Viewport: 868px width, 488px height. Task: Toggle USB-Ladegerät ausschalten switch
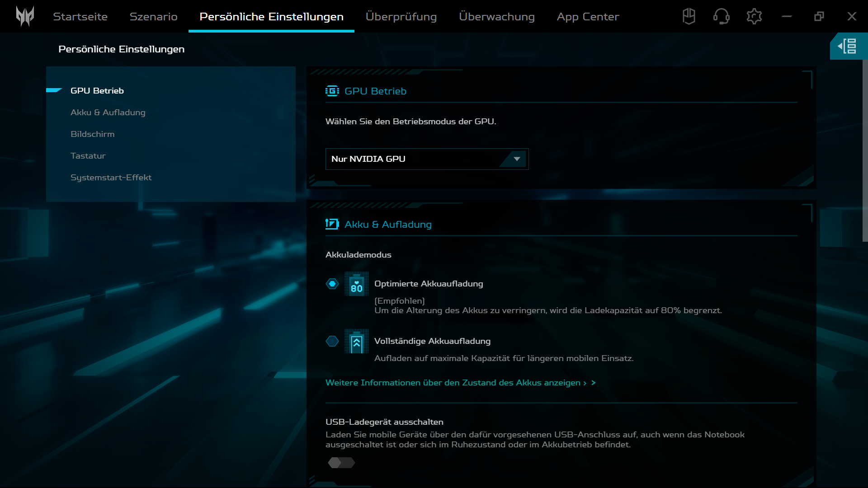pyautogui.click(x=341, y=463)
